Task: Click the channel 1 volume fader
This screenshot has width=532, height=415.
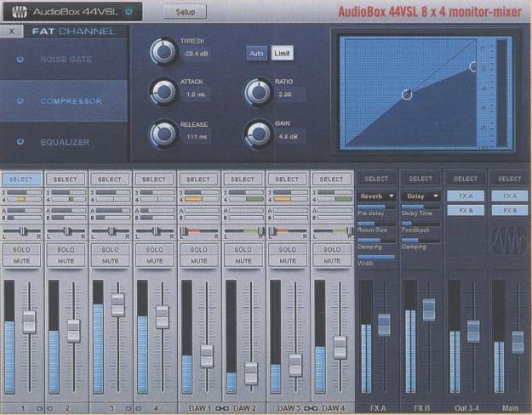Action: tap(29, 321)
